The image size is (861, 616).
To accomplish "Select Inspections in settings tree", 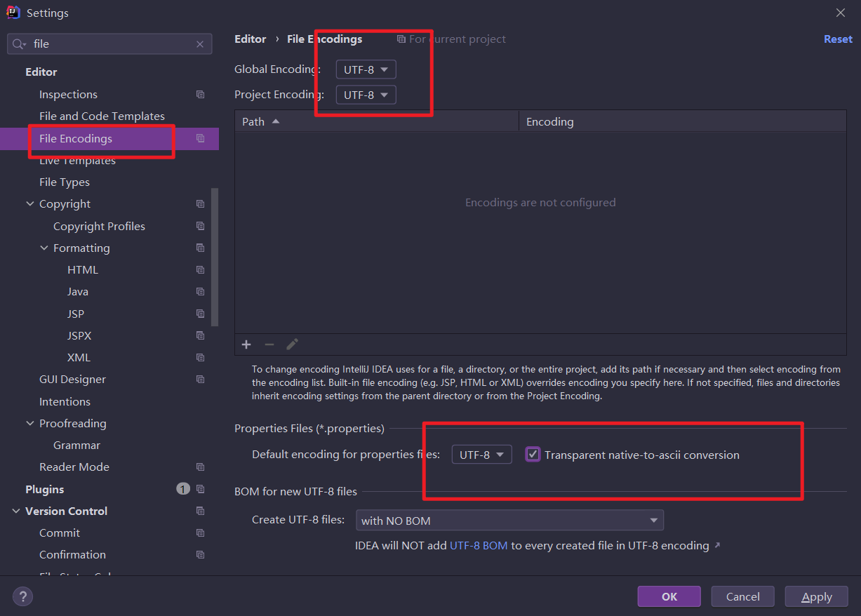I will click(68, 95).
